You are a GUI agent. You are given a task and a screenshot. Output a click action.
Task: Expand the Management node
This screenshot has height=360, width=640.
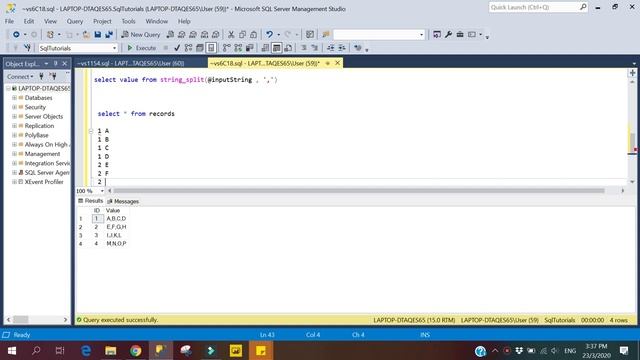pyautogui.click(x=14, y=154)
